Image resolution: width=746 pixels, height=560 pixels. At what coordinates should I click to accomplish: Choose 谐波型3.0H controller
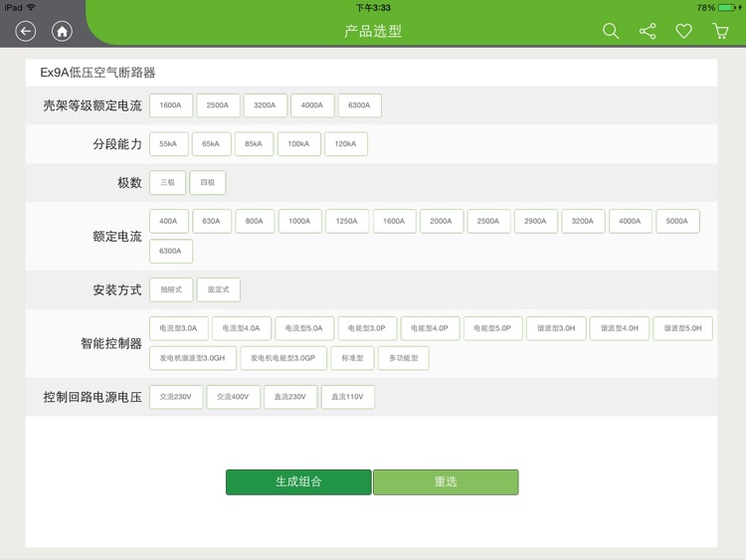[556, 328]
